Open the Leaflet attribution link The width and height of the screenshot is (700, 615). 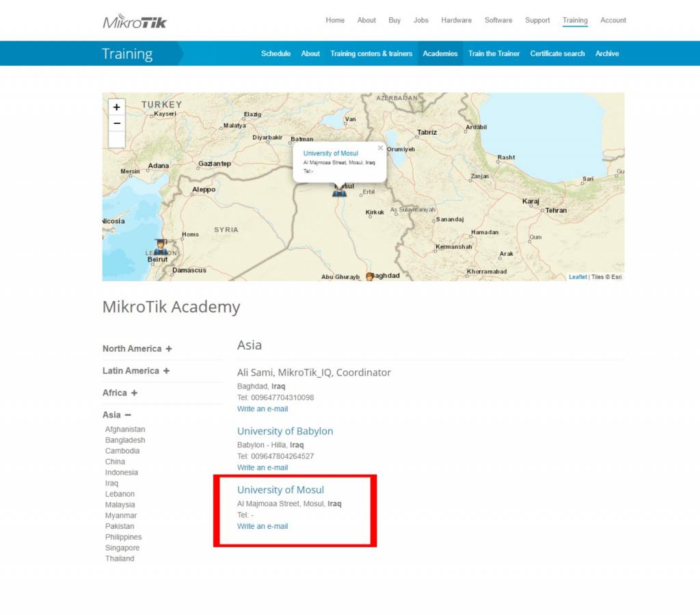pyautogui.click(x=578, y=277)
